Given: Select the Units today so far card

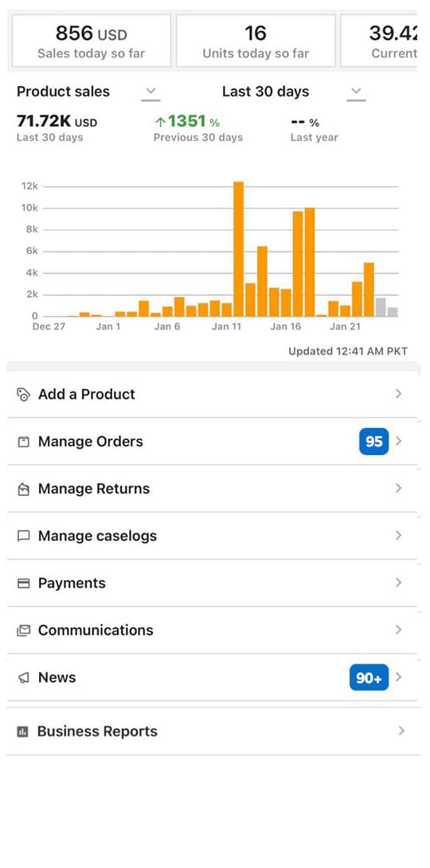Looking at the screenshot, I should pos(256,41).
